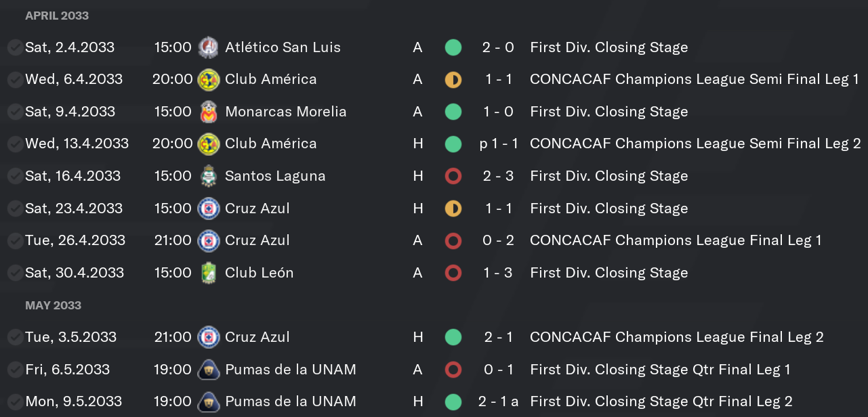Open First Div. Closing Stage Qtr Final Leg 1
The height and width of the screenshot is (417, 868).
tap(661, 370)
